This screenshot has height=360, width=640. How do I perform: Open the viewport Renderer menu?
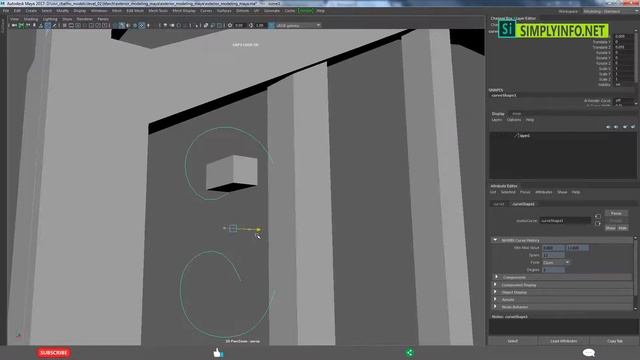84,19
